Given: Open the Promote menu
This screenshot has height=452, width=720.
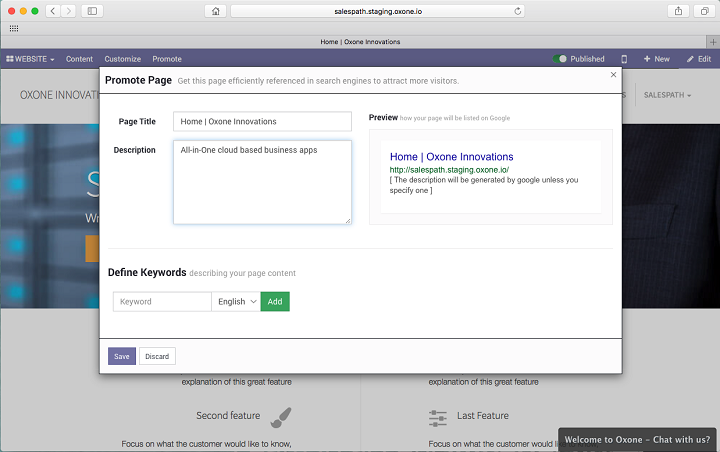Looking at the screenshot, I should click(167, 59).
